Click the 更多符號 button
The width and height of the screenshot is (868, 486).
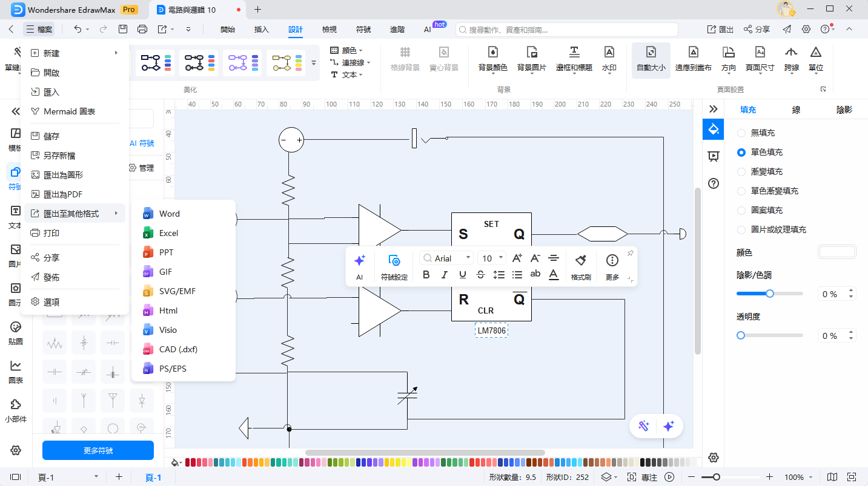[98, 450]
